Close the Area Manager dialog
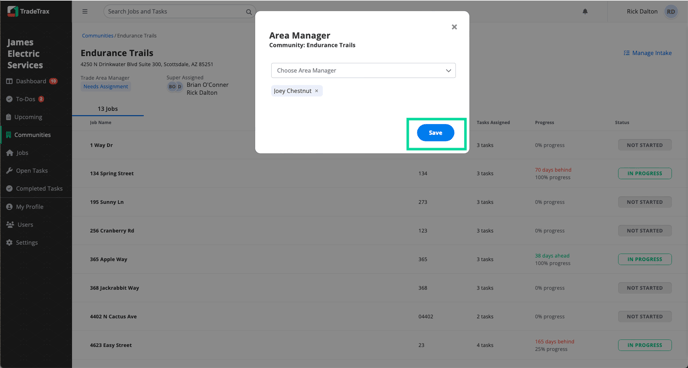688x368 pixels. pyautogui.click(x=454, y=27)
